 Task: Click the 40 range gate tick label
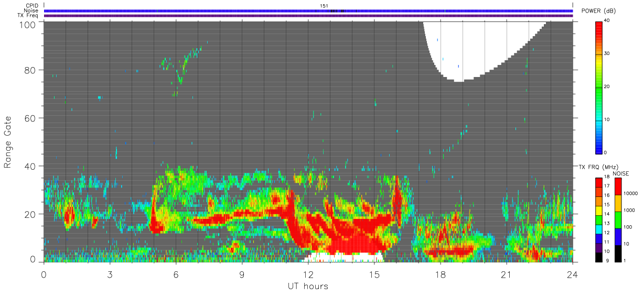[30, 166]
